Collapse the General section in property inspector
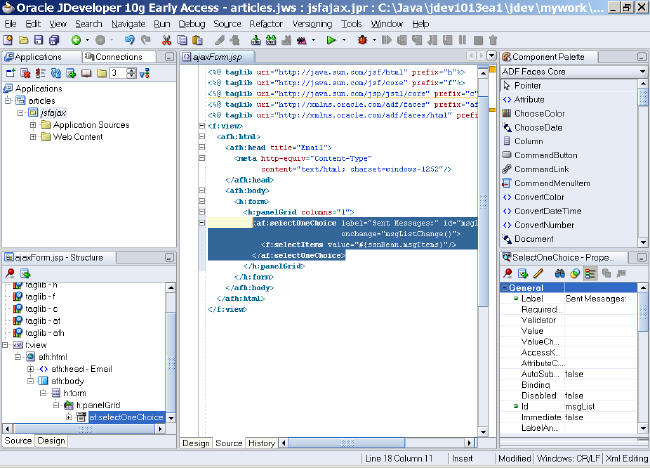 pyautogui.click(x=505, y=288)
